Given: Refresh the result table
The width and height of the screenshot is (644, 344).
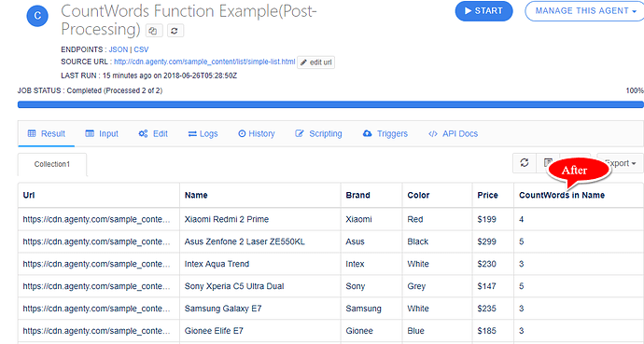Looking at the screenshot, I should pos(525,163).
